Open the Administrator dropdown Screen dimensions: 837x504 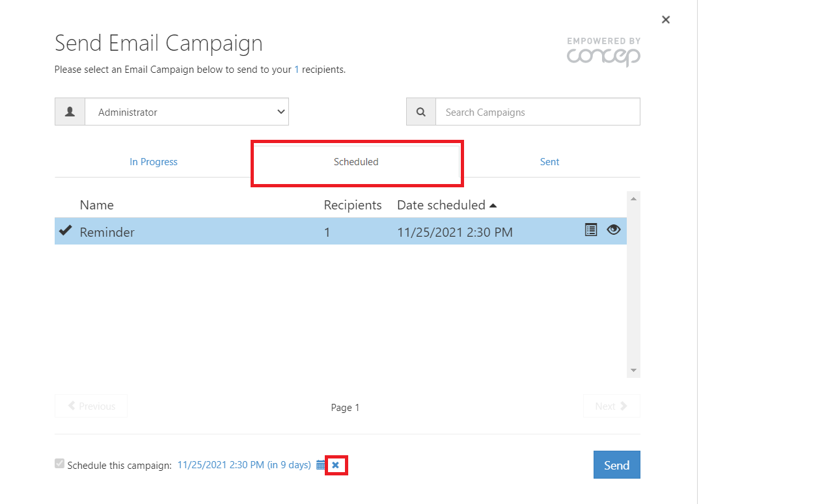[187, 112]
